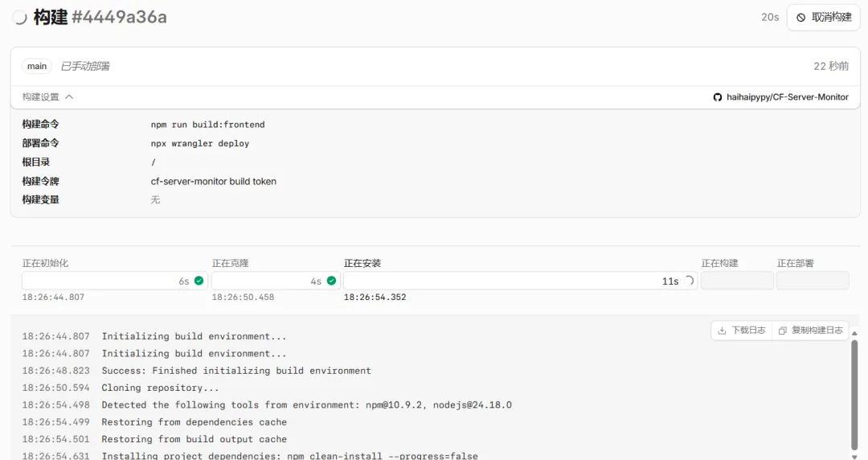Click the loading spinner beside build title
The image size is (868, 460).
pos(20,17)
